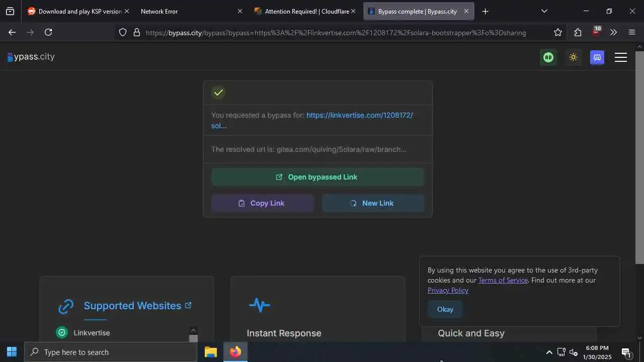Reload the current page
This screenshot has width=644, height=362.
[x=48, y=32]
